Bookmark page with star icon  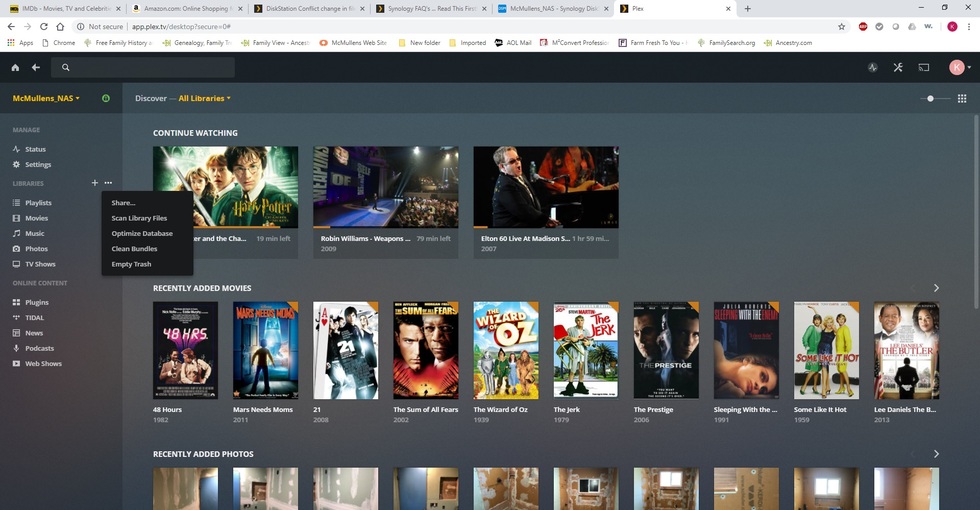pyautogui.click(x=841, y=27)
